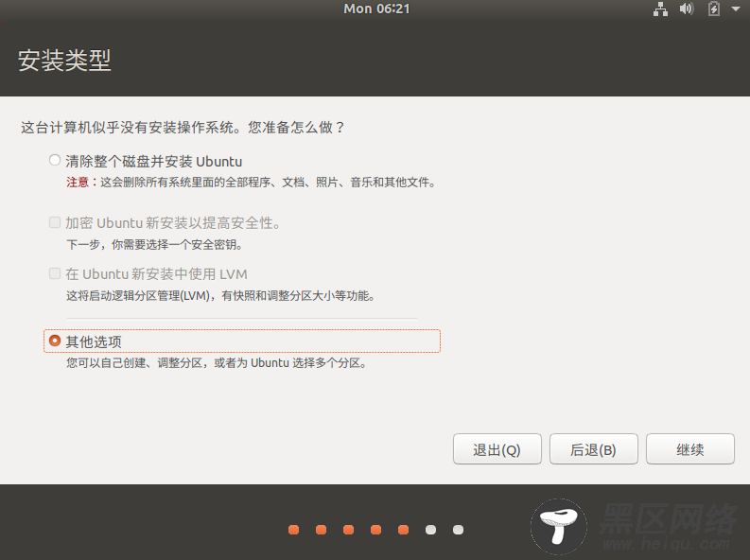
Task: Open the battery status icon
Action: [714, 9]
